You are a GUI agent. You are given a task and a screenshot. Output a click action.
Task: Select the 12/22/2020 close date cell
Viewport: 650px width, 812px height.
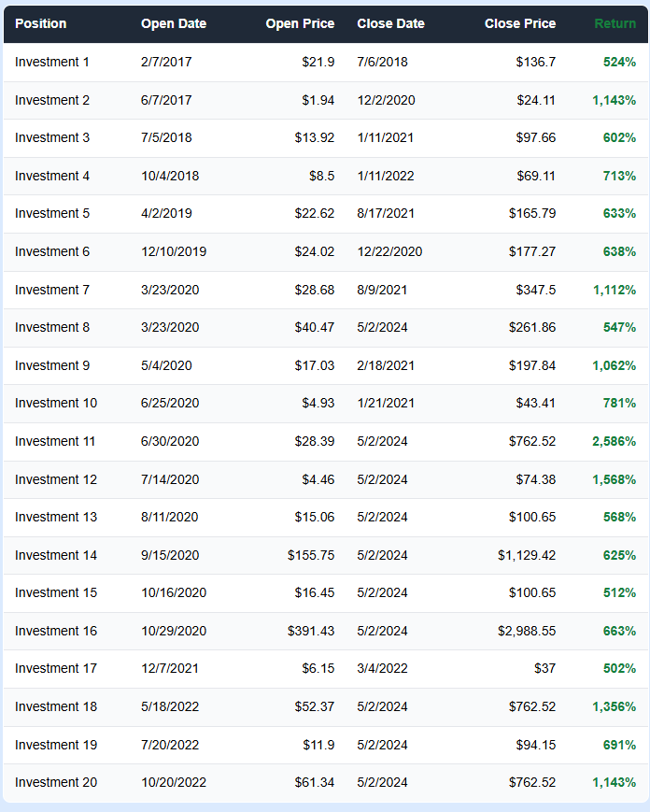tap(389, 251)
